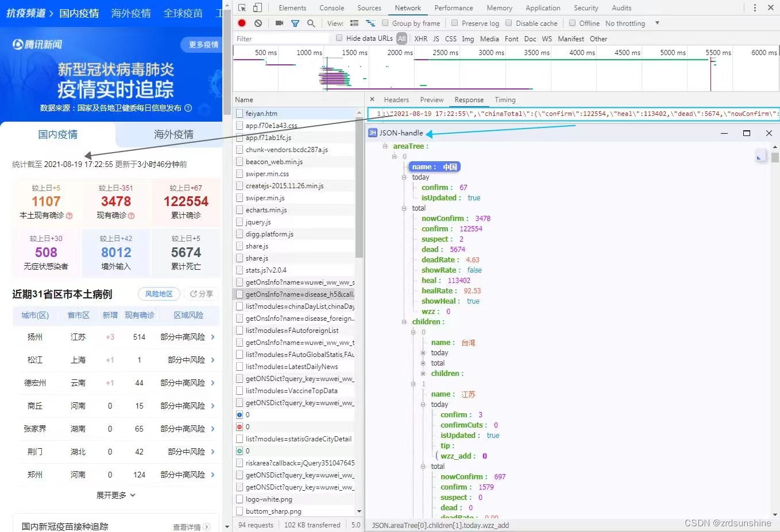Screen dimensions: 780x532
Task: Click info icon next to 现有确诊
Action: click(132, 216)
